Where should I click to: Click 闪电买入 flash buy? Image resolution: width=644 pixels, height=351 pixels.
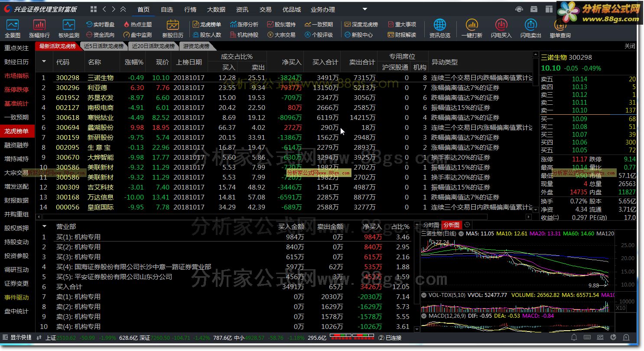[501, 29]
